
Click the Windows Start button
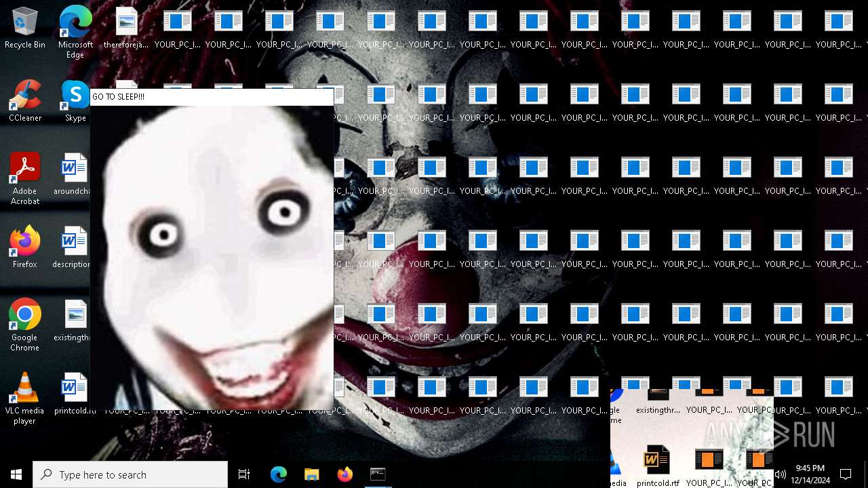[16, 474]
